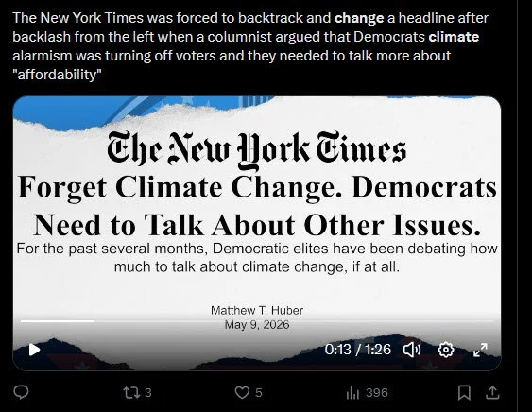Click the bold word "climate" in the post
Viewport: 532px width, 412px height.
click(454, 37)
